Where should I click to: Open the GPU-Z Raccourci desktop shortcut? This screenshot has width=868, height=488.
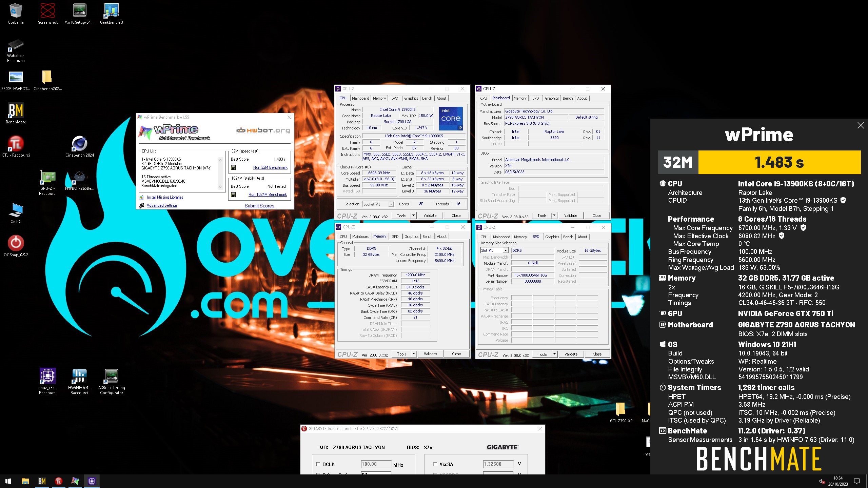pos(48,182)
